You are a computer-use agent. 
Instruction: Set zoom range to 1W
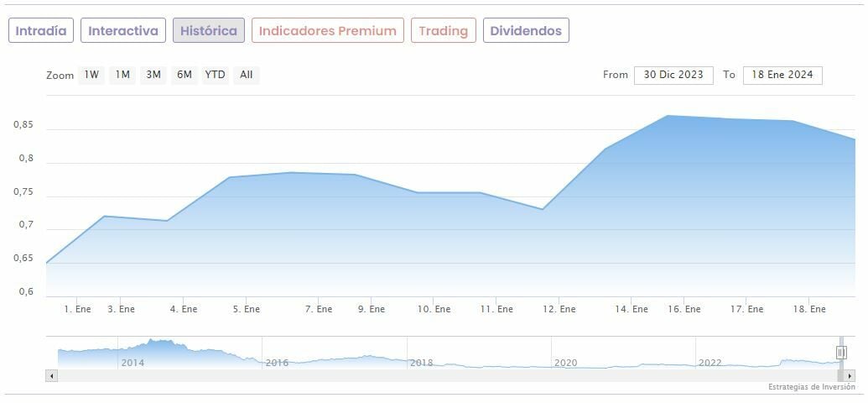[x=91, y=75]
